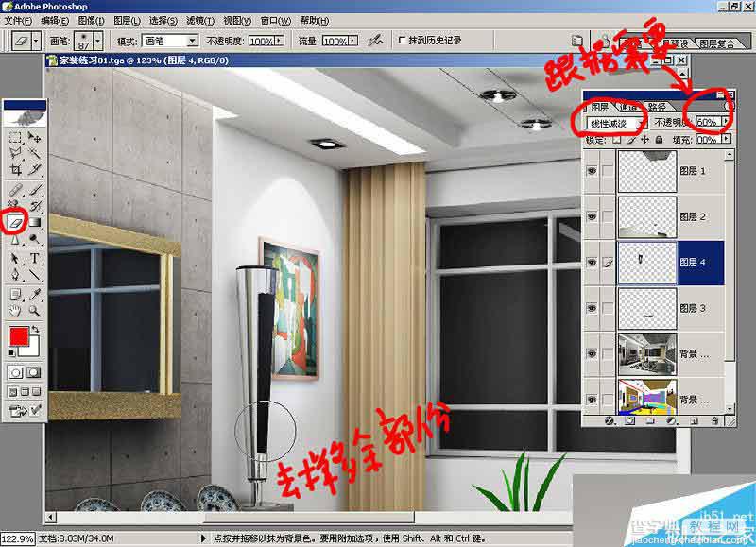Select the Sharpen/Blur tool
756x547 pixels.
click(15, 239)
